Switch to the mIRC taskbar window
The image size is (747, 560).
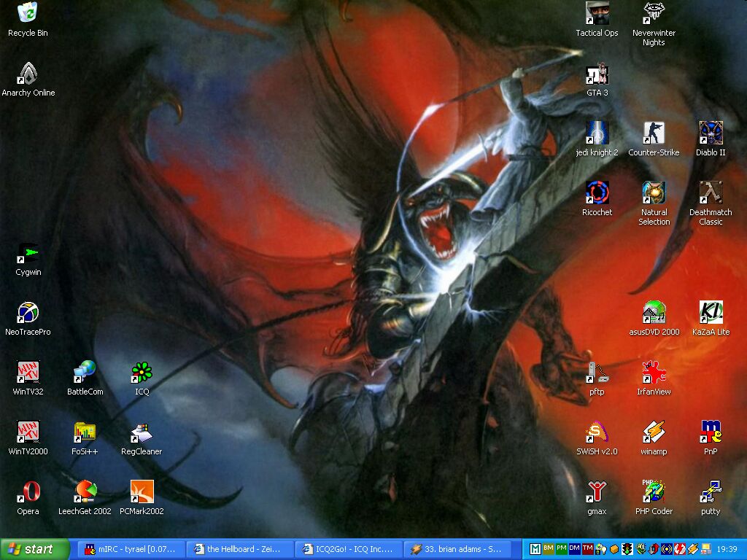pos(130,549)
